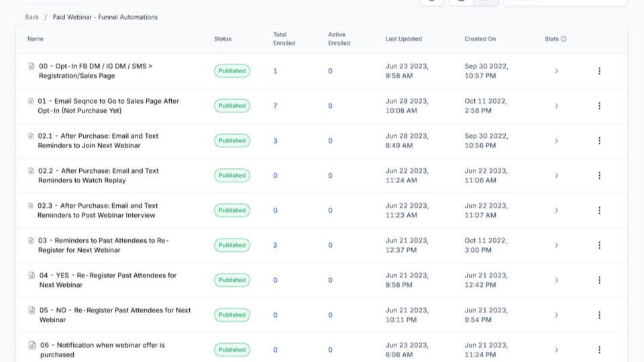Open workflow 06 - Notification when webinar offer purchased
This screenshot has height=362, width=644.
102,350
